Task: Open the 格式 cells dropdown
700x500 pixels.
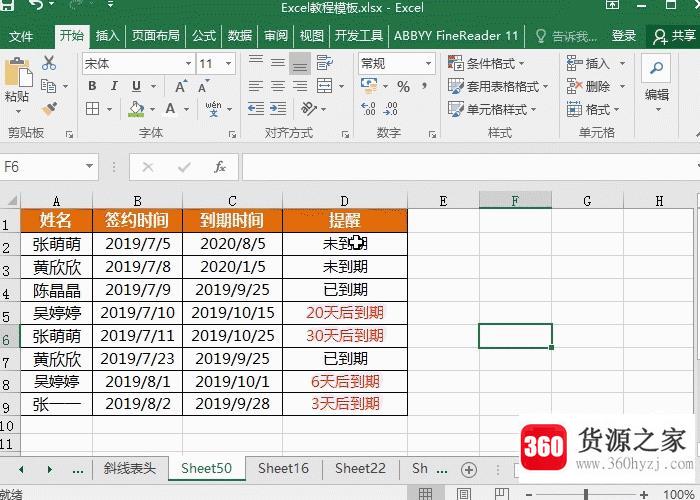Action: tap(593, 109)
